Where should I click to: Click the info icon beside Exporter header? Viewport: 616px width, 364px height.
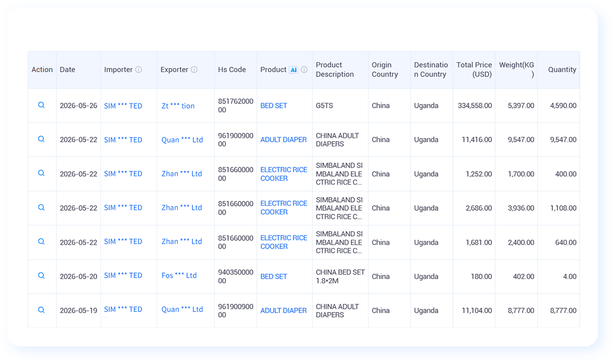pos(194,69)
